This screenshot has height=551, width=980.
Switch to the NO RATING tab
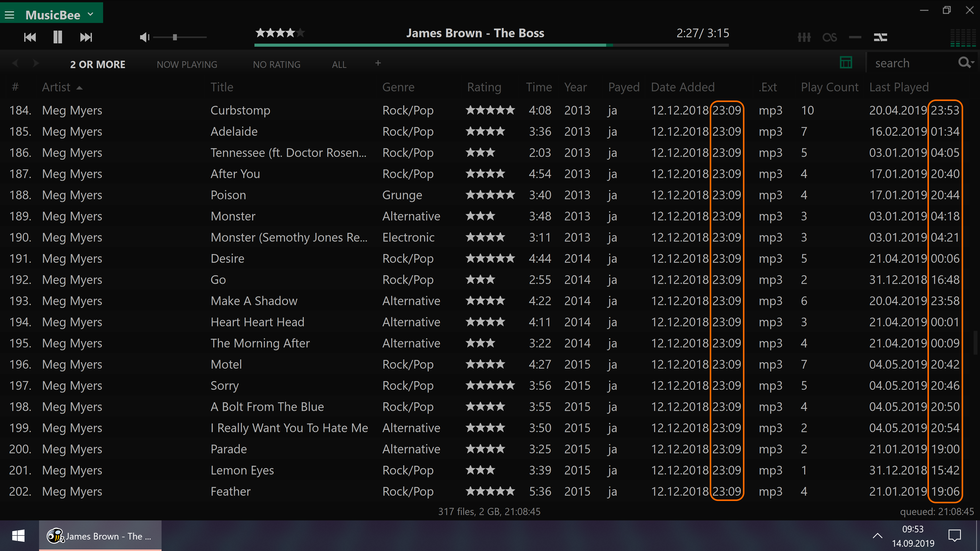(x=277, y=65)
